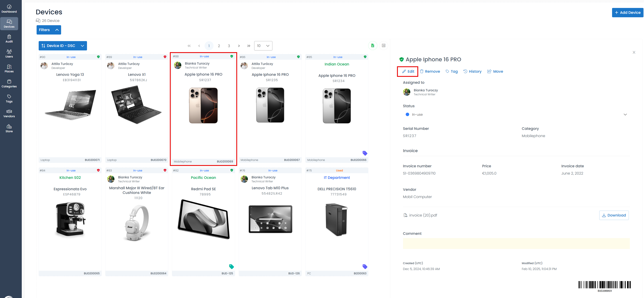Open the Tags section
The height and width of the screenshot is (298, 644).
(x=9, y=99)
